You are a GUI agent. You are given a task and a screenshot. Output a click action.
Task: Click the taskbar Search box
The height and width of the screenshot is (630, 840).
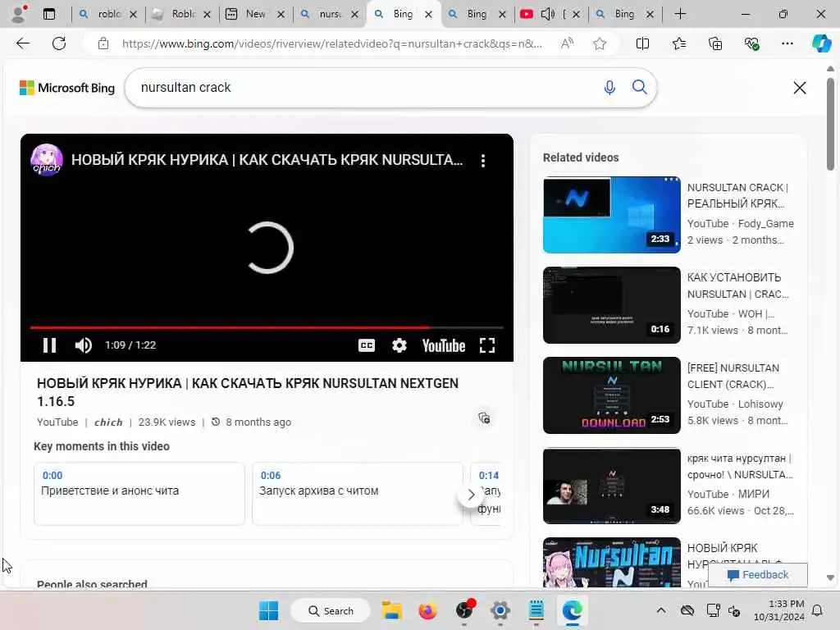(x=330, y=610)
